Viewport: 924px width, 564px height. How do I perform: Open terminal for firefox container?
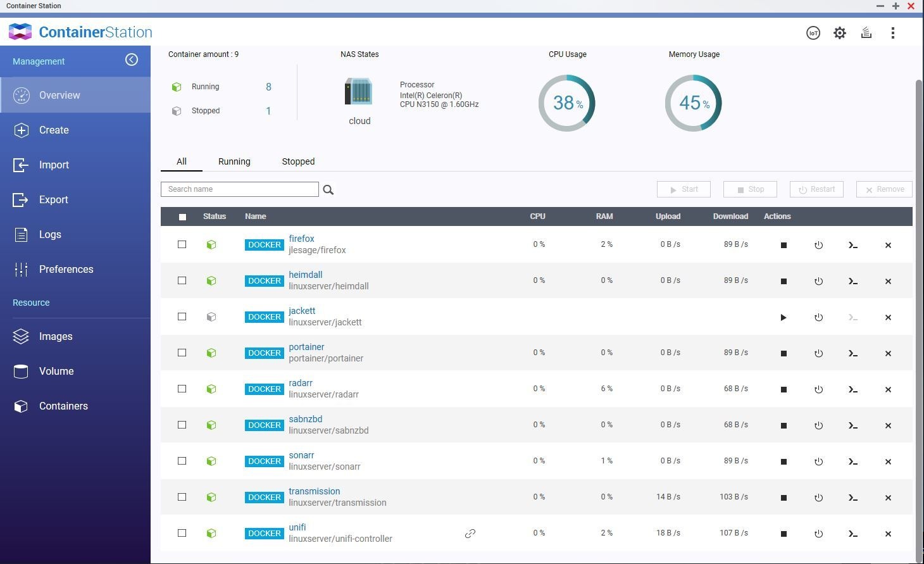[x=853, y=245]
